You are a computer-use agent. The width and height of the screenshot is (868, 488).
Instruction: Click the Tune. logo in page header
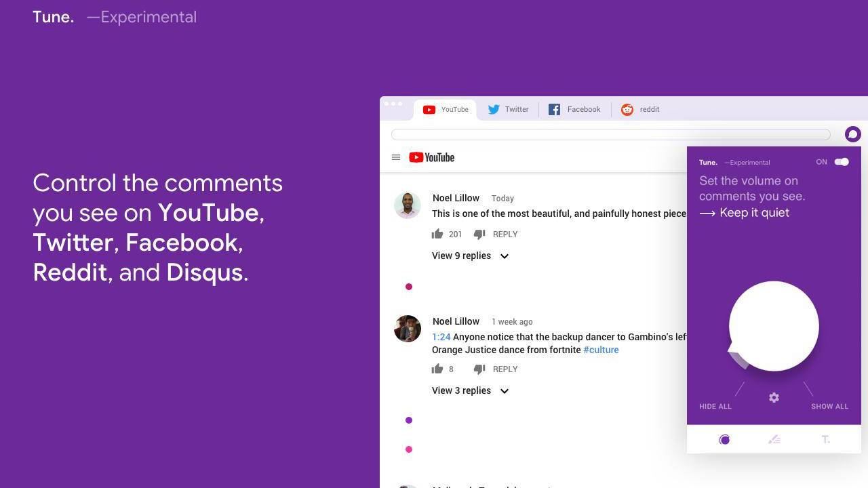54,17
